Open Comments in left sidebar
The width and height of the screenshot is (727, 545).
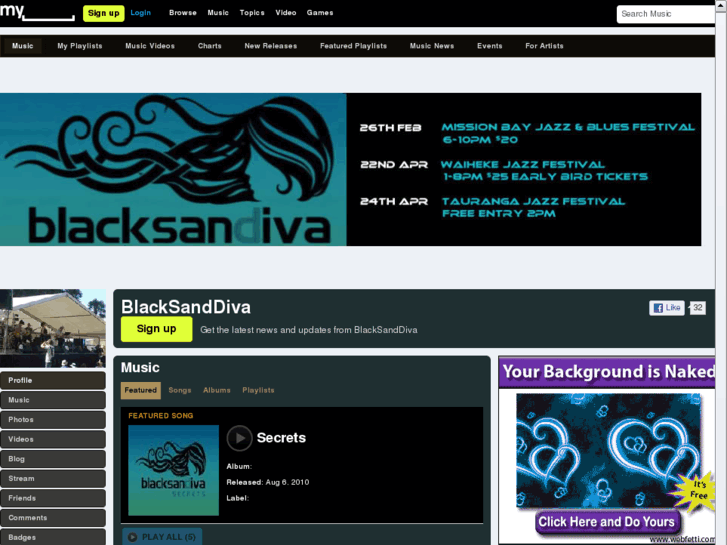pos(53,518)
